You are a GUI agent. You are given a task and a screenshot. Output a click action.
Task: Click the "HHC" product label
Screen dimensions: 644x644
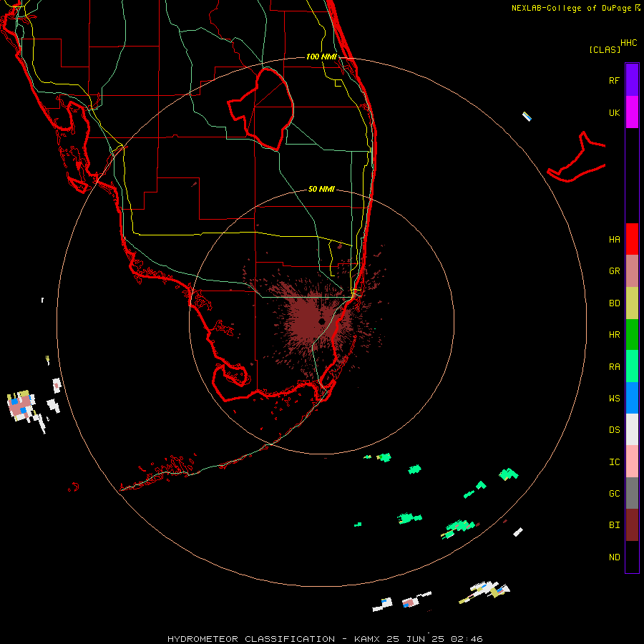pyautogui.click(x=628, y=43)
